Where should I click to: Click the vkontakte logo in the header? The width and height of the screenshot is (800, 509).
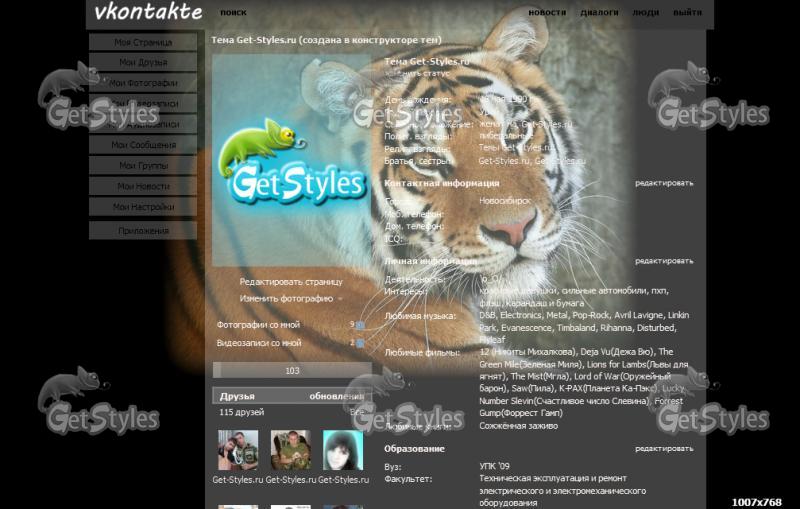tap(147, 13)
